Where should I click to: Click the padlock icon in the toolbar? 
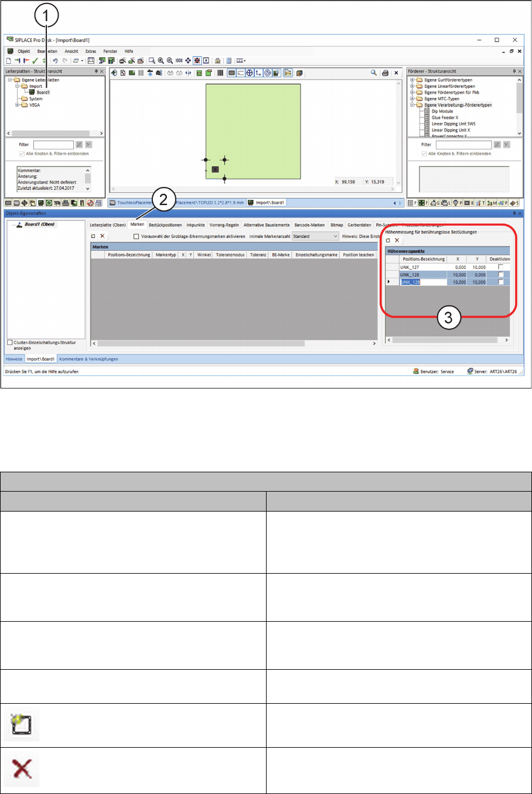[x=217, y=60]
